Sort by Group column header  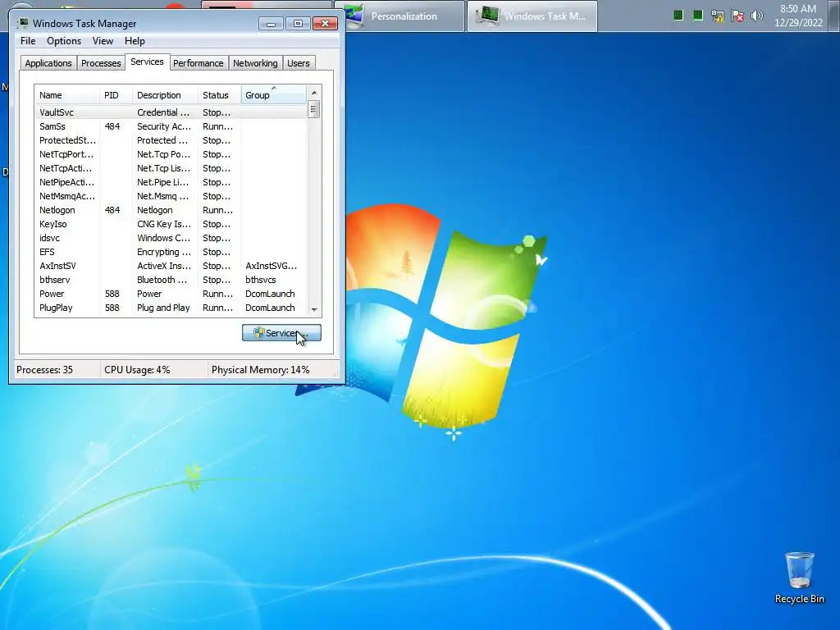274,95
